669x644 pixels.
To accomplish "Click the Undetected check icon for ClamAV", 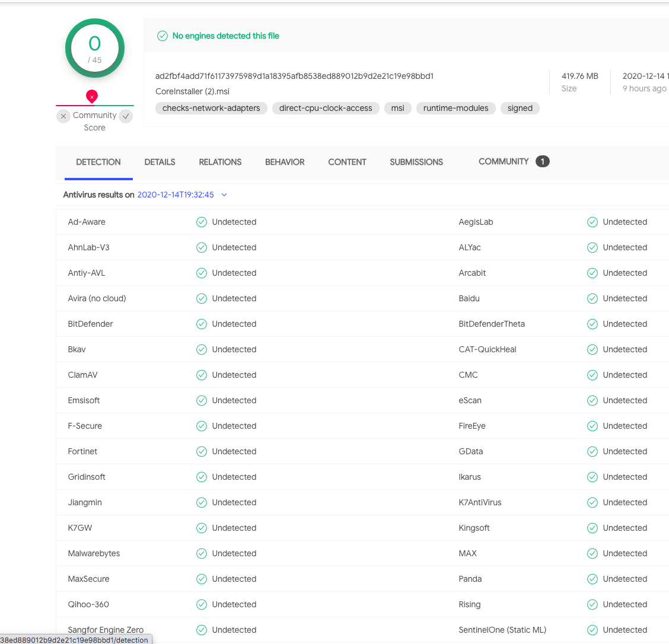I will pos(202,375).
